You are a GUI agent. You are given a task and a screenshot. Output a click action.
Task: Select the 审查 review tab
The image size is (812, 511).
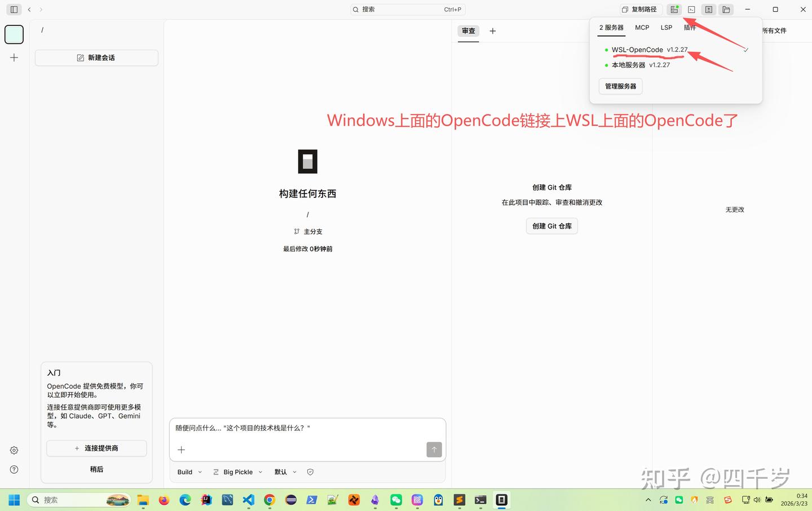tap(469, 31)
